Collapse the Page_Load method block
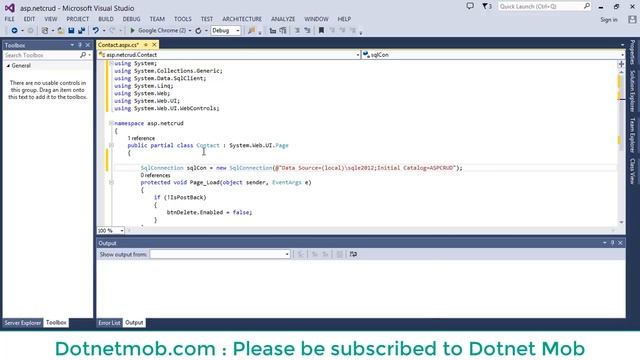The width and height of the screenshot is (640, 360). pyautogui.click(x=111, y=182)
